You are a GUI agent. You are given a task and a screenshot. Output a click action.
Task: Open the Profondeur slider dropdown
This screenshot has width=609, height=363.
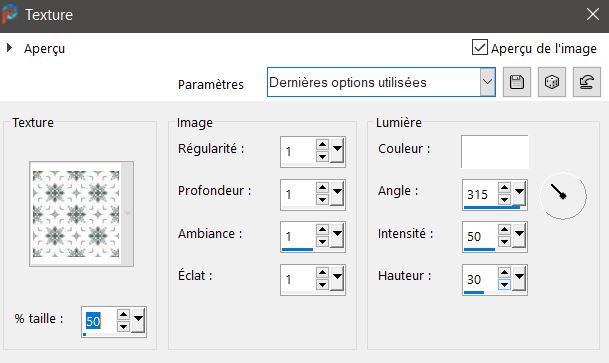tap(337, 193)
